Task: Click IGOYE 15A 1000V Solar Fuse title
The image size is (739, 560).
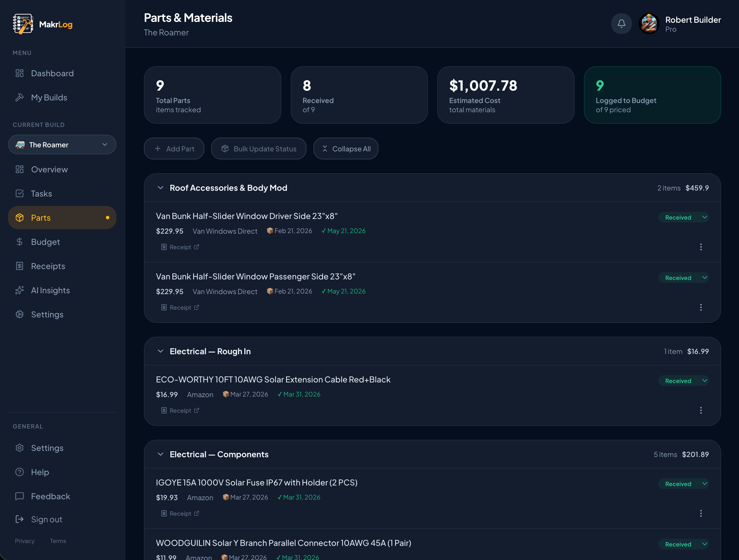Action: [257, 483]
